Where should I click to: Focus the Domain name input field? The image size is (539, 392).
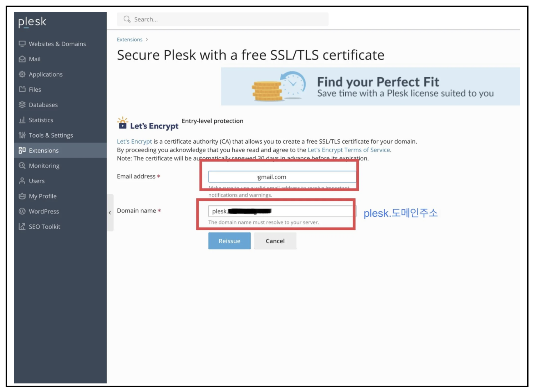coord(282,211)
